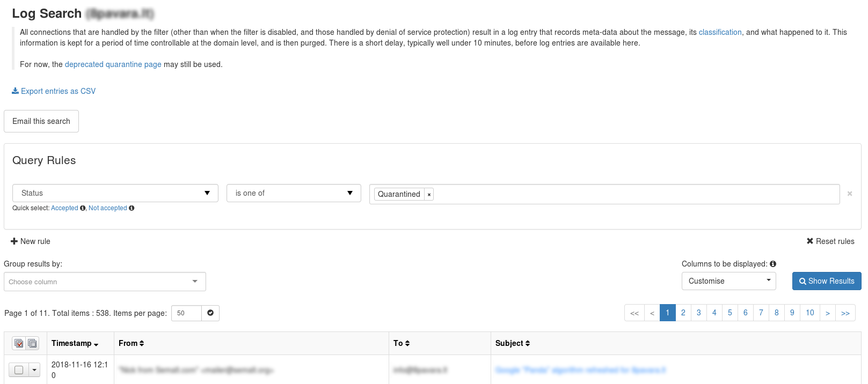Delete the Status rule with gray x

tap(850, 194)
